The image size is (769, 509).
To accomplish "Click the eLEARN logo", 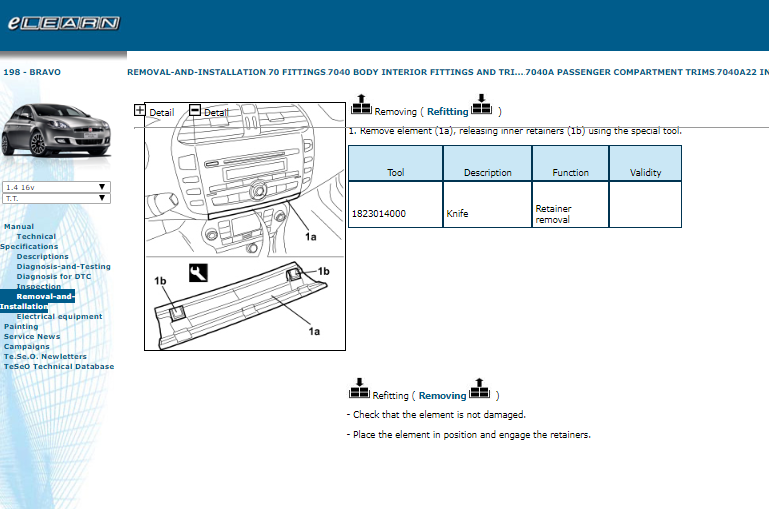I will coord(63,23).
